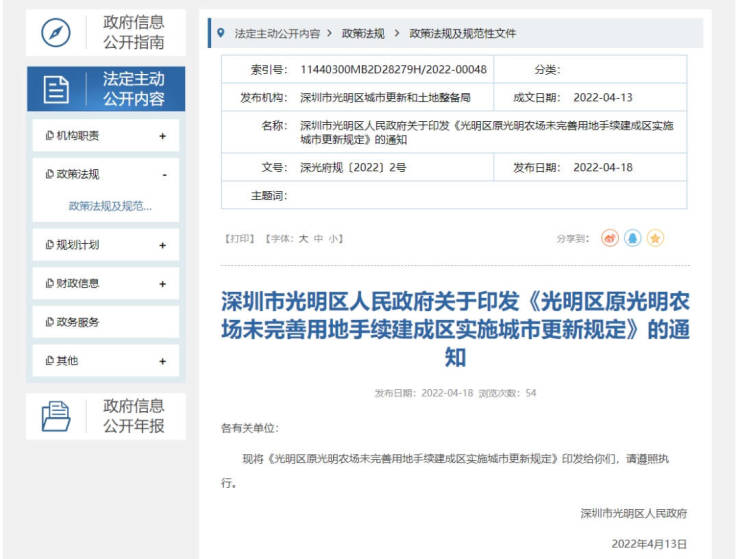This screenshot has width=740, height=559.
Task: Expand the 规划计划 section
Action: click(162, 245)
